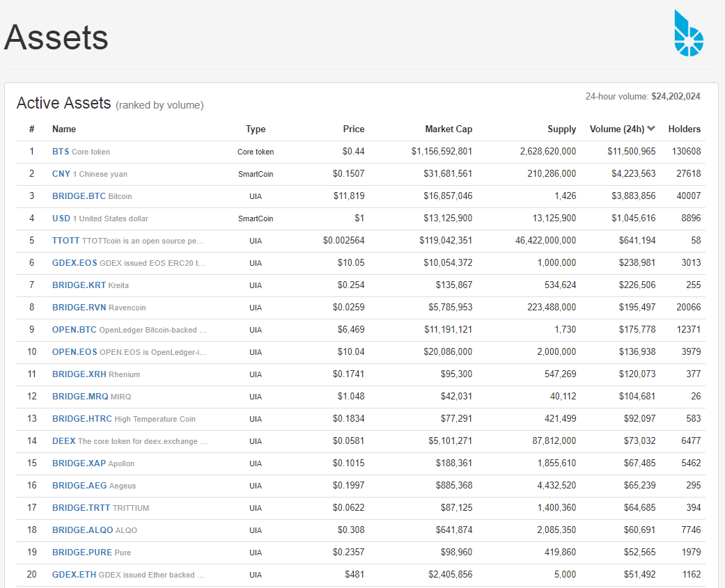Open the BRIDGE.ALQO asset link
The height and width of the screenshot is (588, 725).
pos(82,530)
